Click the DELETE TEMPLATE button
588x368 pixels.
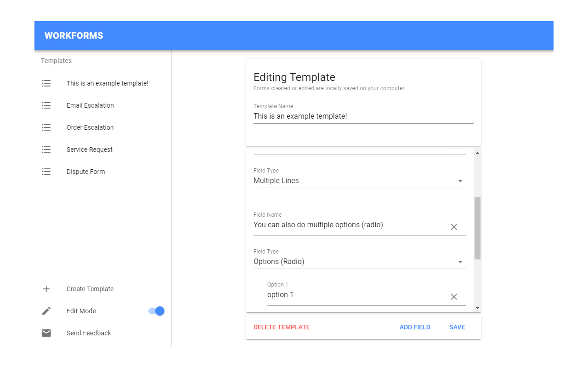282,327
